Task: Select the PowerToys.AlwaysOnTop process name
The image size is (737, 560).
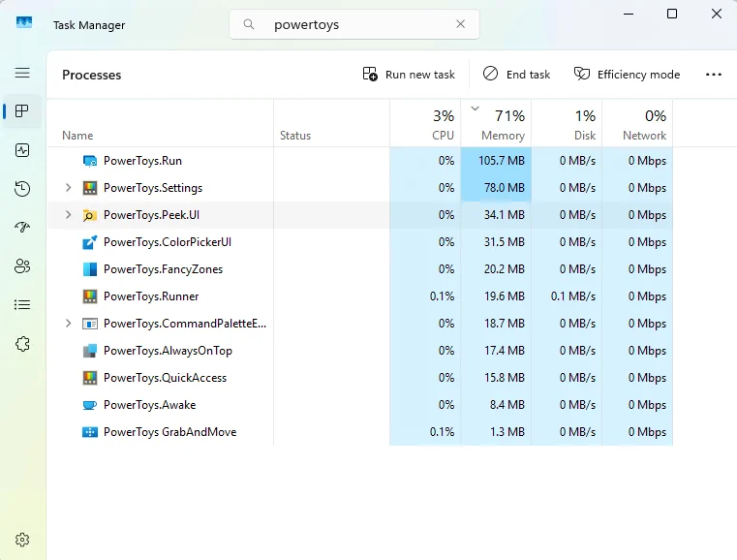Action: (x=168, y=351)
